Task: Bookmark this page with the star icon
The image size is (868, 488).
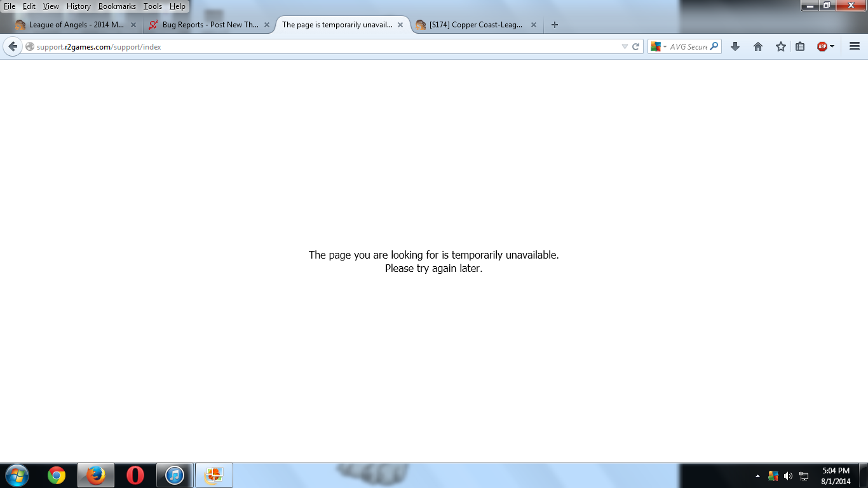Action: 781,46
